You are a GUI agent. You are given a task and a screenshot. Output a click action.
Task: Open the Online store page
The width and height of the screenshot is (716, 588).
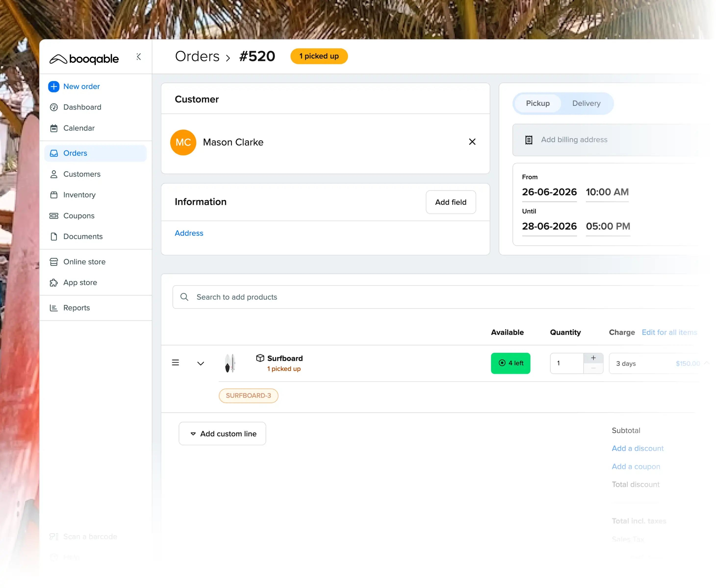coord(84,262)
